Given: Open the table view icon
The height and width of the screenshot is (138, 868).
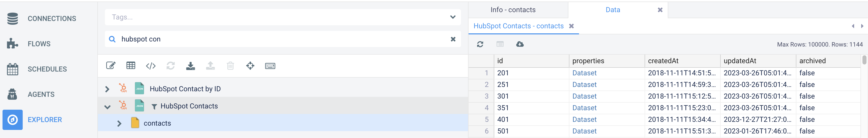Looking at the screenshot, I should tap(131, 65).
